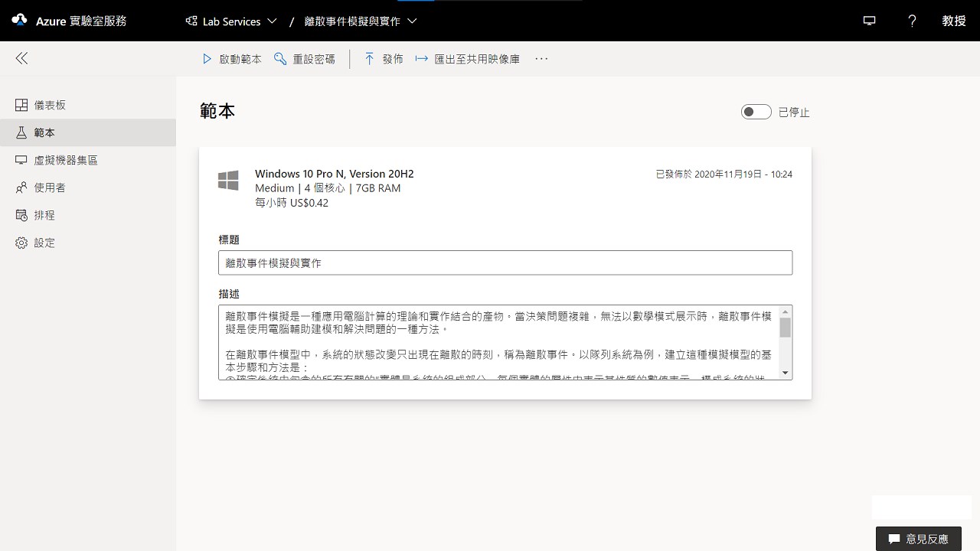Click the 意見反應 feedback button
The height and width of the screenshot is (551, 980).
919,539
